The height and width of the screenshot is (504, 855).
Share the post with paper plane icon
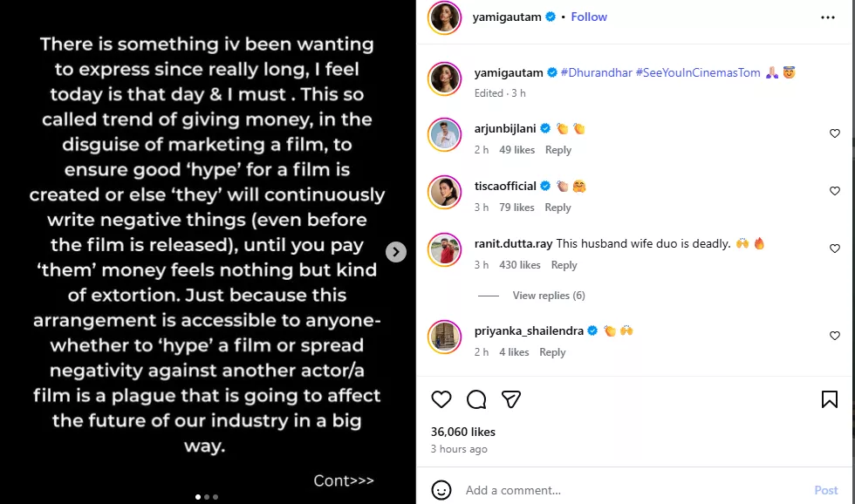(511, 399)
